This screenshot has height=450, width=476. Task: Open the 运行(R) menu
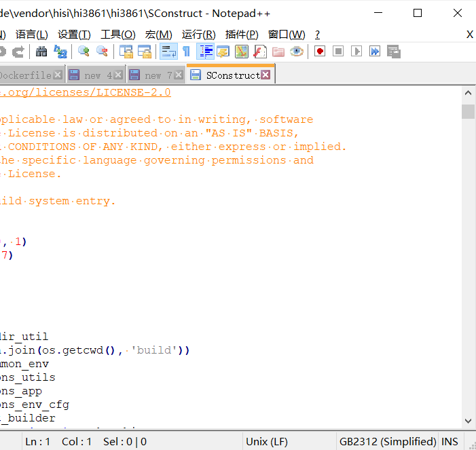199,35
